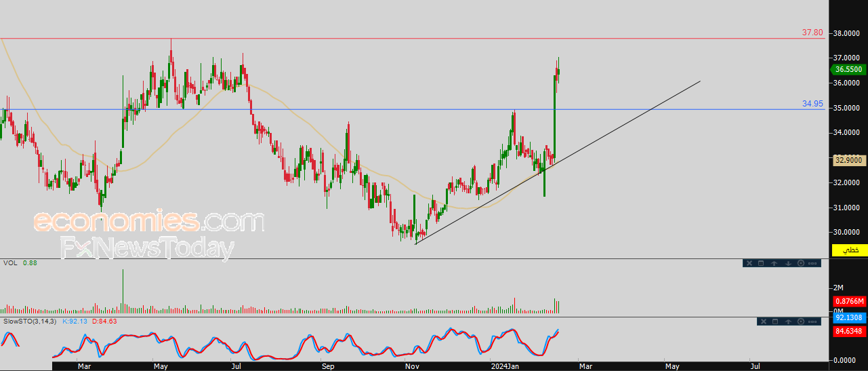Select the red 84.6348 stochastic tag
The width and height of the screenshot is (868, 371).
tap(849, 331)
